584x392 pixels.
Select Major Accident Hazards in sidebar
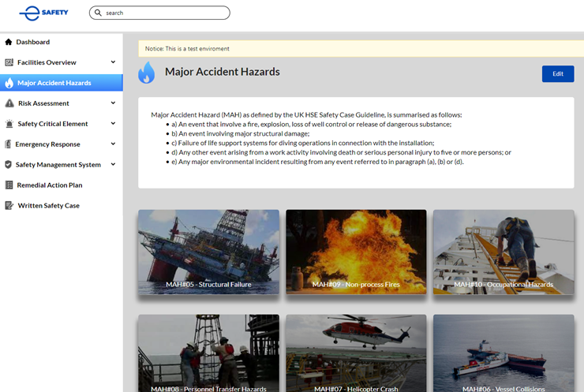[62, 83]
